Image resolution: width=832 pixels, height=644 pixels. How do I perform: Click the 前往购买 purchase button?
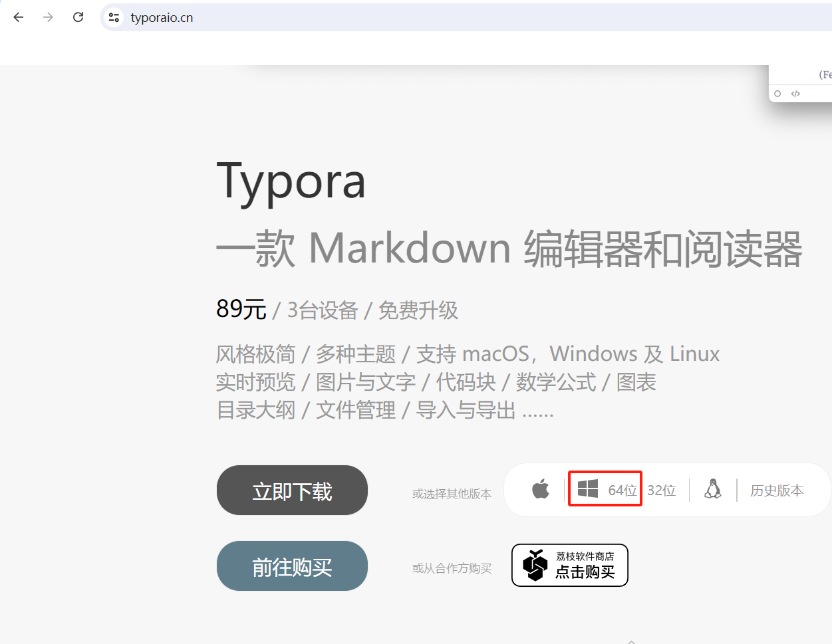[292, 566]
